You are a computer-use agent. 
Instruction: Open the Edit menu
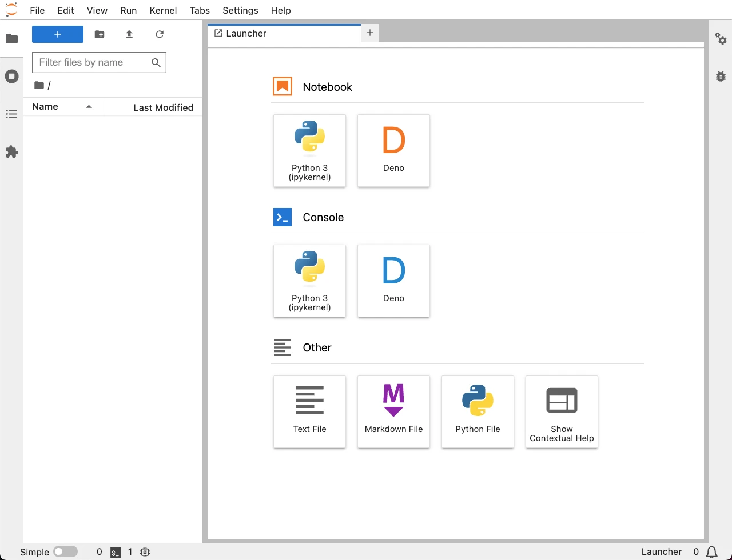(x=66, y=10)
